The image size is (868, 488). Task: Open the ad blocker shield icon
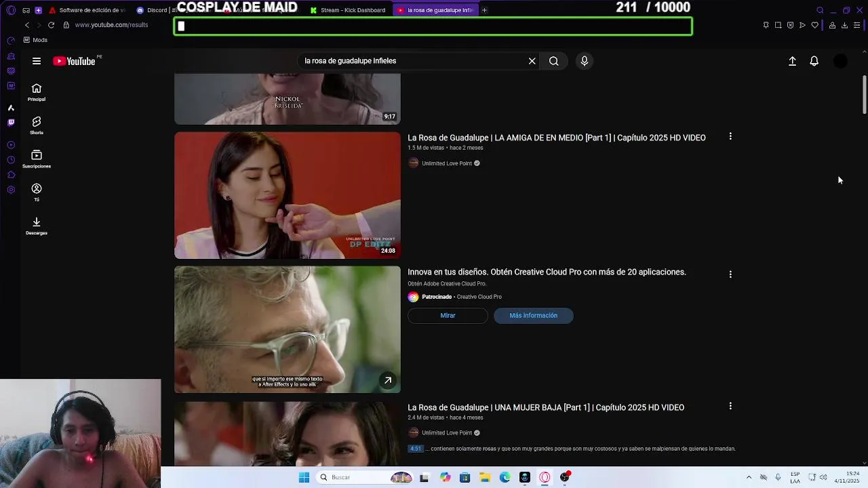790,25
